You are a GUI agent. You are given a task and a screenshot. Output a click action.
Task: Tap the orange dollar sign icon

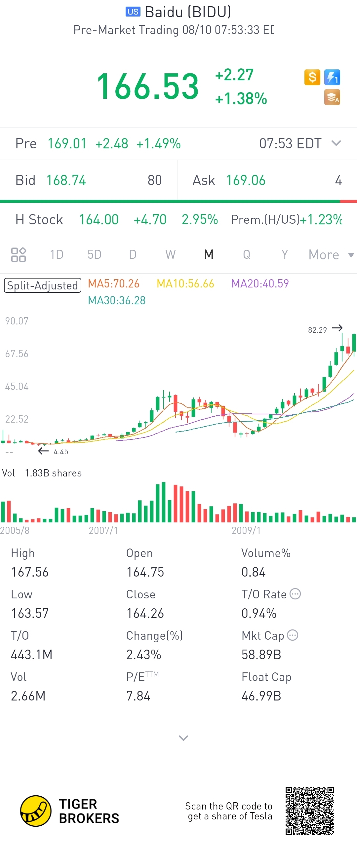coord(312,78)
